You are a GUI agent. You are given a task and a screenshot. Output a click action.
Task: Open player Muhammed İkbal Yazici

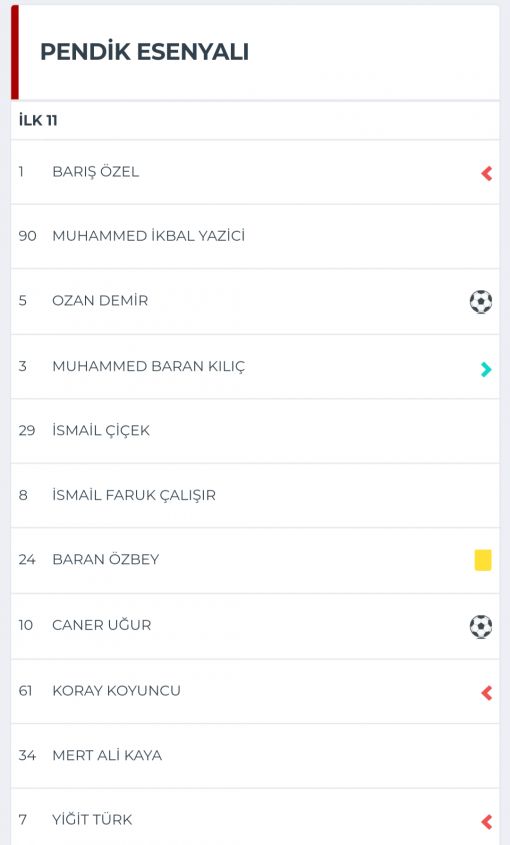click(x=255, y=237)
